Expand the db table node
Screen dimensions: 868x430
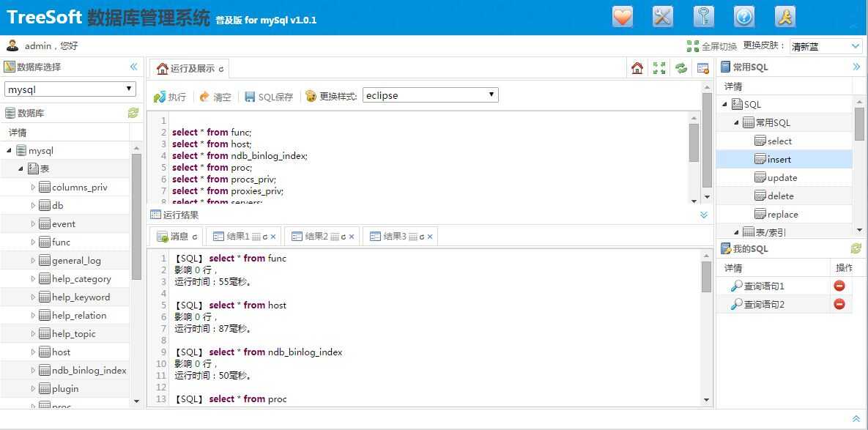pyautogui.click(x=33, y=205)
